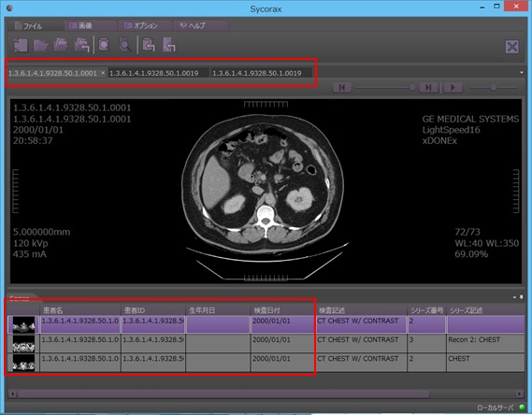Click the new document icon with sparkle

(x=20, y=45)
